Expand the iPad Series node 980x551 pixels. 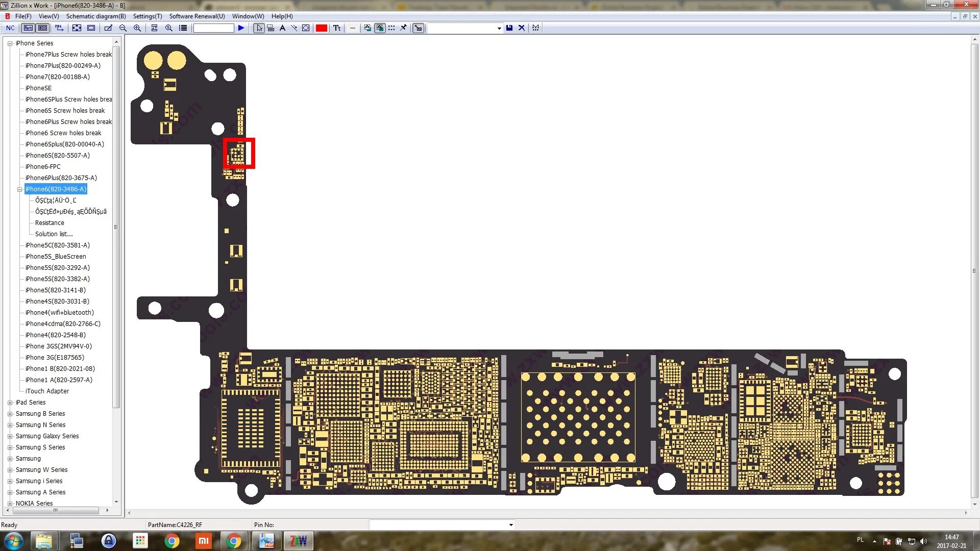point(10,403)
